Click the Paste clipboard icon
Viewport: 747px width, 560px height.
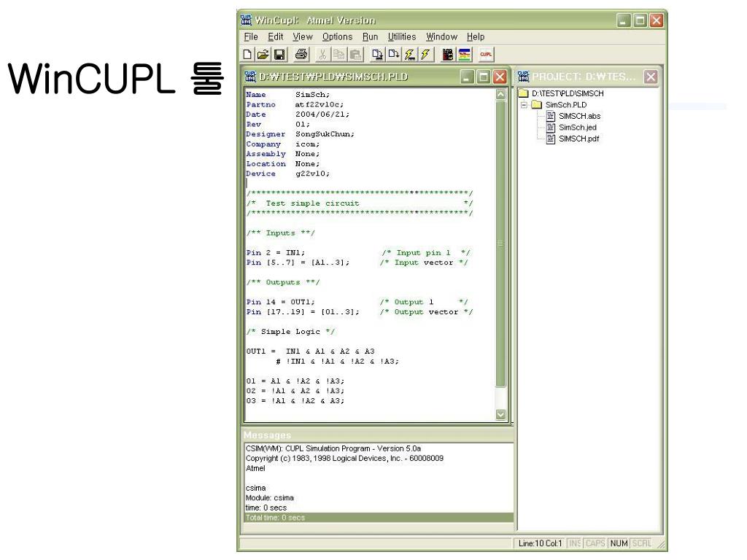pos(355,54)
